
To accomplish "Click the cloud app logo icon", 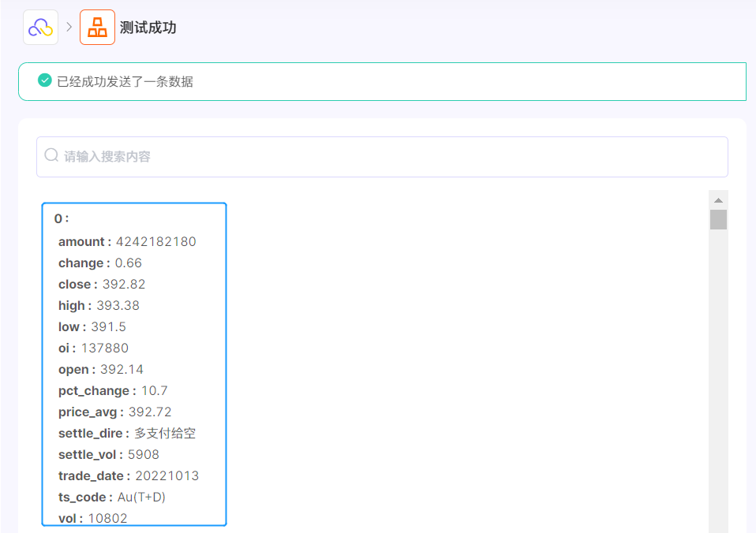I will coord(41,28).
